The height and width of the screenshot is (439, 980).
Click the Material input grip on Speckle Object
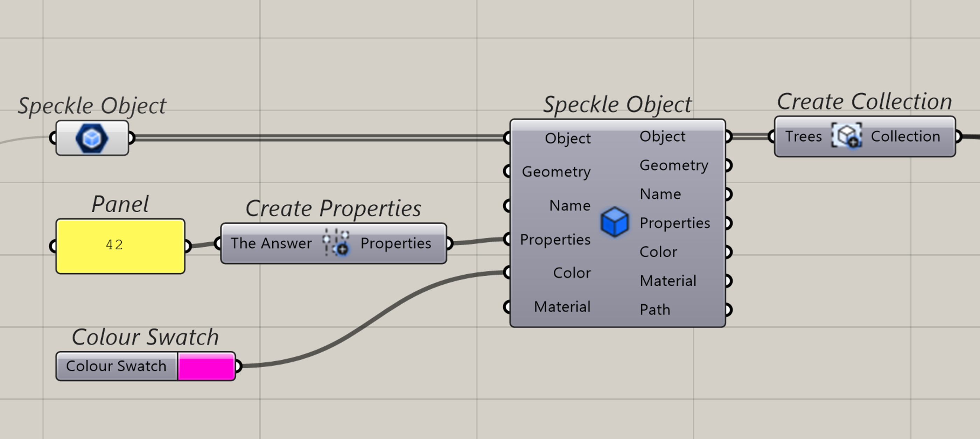point(507,306)
